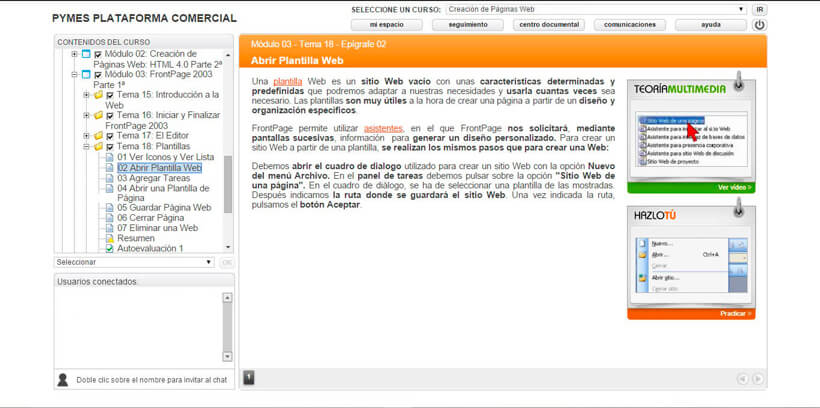Click the Resumen item icon
The width and height of the screenshot is (820, 408).
click(109, 239)
